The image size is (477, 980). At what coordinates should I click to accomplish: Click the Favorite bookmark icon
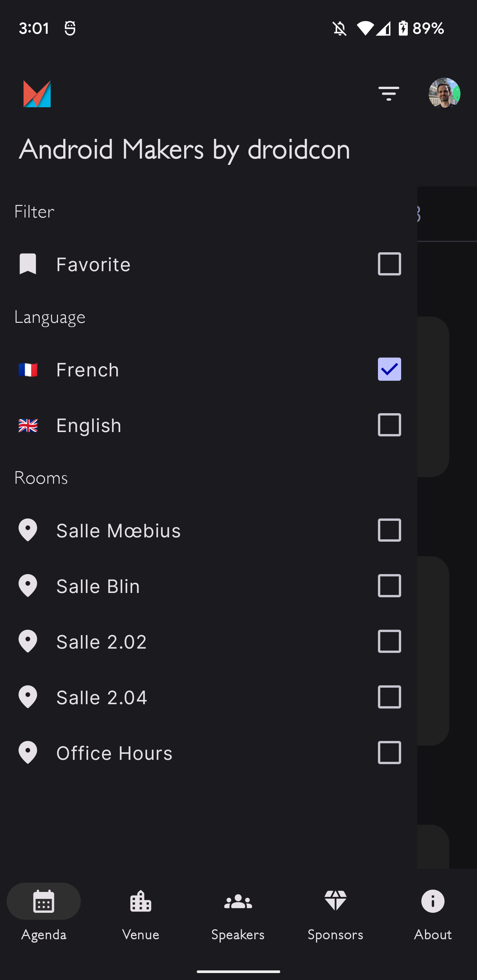tap(28, 264)
